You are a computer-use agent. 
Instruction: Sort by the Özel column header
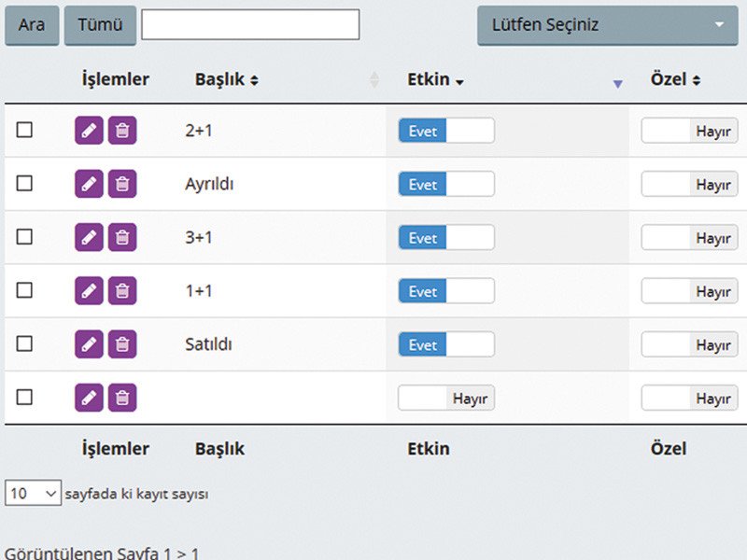(x=675, y=80)
